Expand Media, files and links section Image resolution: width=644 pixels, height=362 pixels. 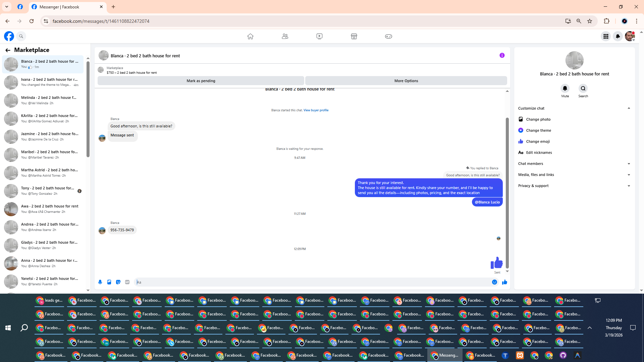pos(629,175)
